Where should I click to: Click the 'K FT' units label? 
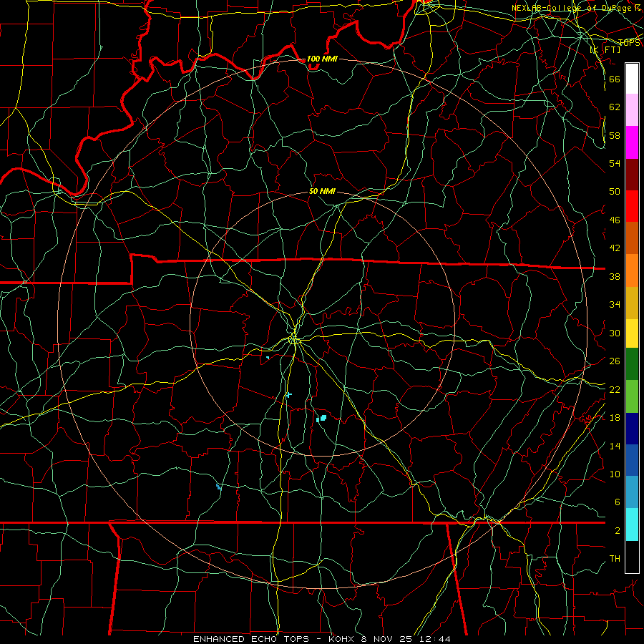click(x=605, y=49)
